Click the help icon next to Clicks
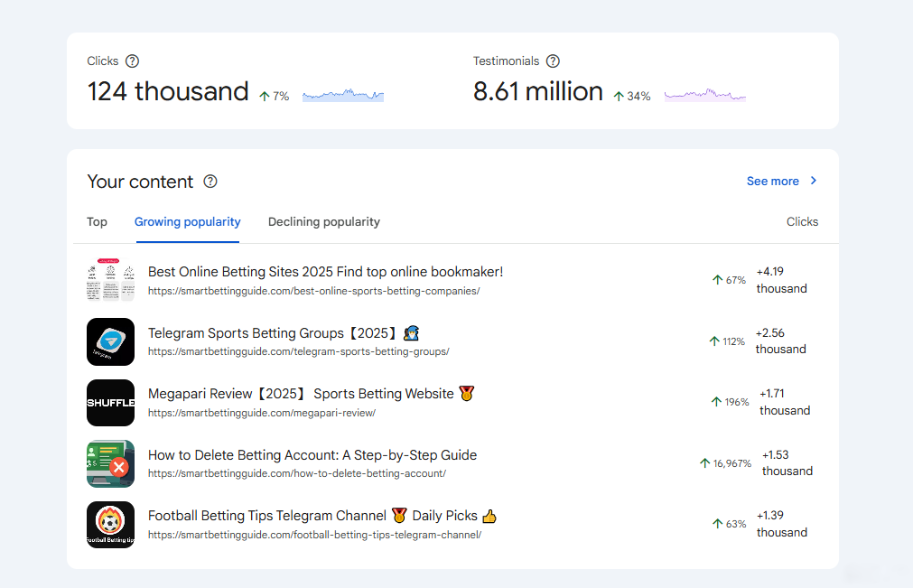The image size is (913, 588). [132, 61]
